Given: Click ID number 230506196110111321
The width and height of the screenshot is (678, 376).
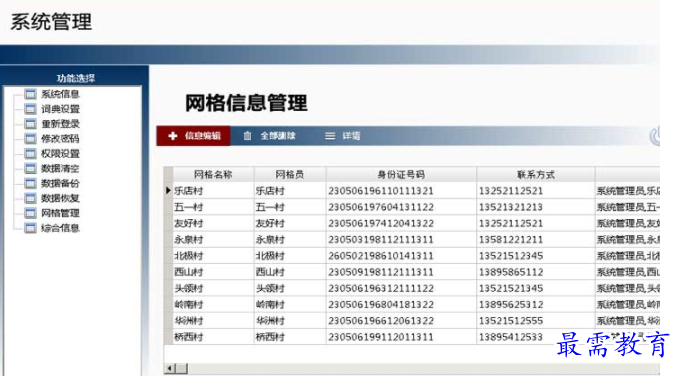Looking at the screenshot, I should [381, 191].
